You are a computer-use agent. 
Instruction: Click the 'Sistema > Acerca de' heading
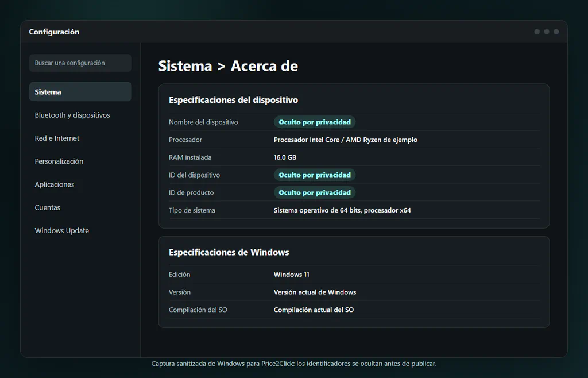tap(228, 66)
